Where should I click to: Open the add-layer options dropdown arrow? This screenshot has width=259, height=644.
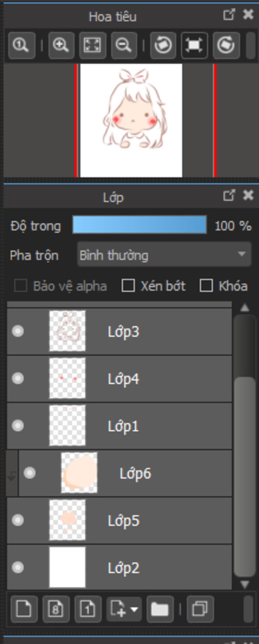click(x=134, y=609)
